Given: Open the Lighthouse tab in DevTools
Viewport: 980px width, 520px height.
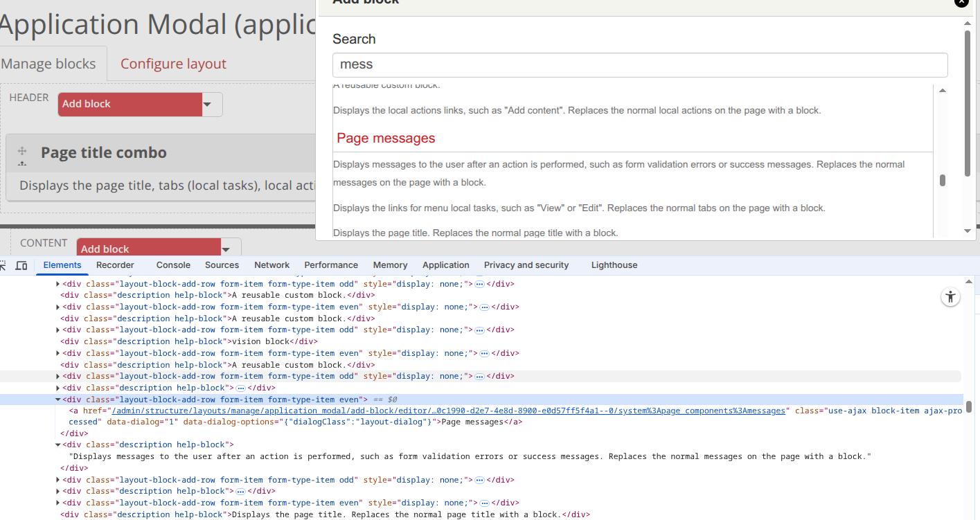Looking at the screenshot, I should 614,265.
